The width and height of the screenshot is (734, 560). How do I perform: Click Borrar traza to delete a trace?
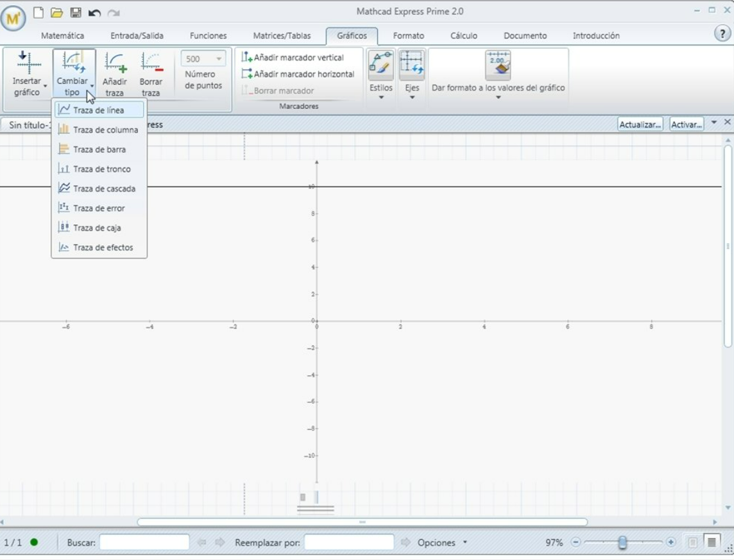151,74
